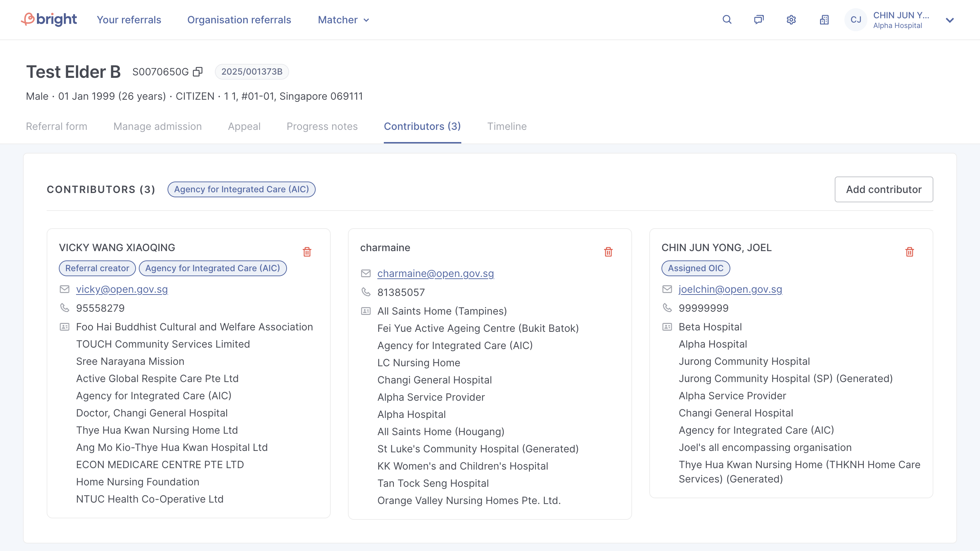Open the search icon in header
This screenshot has height=551, width=980.
click(x=727, y=20)
